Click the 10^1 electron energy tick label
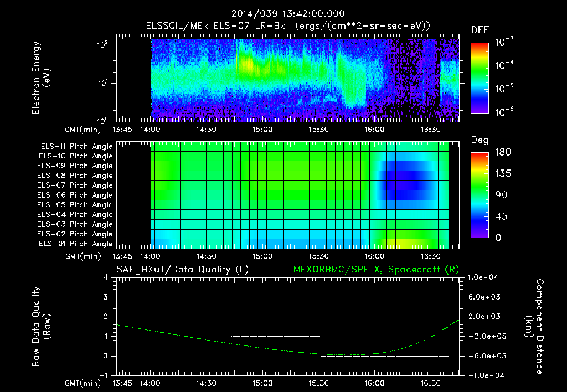The height and width of the screenshot is (392, 567). coord(102,83)
